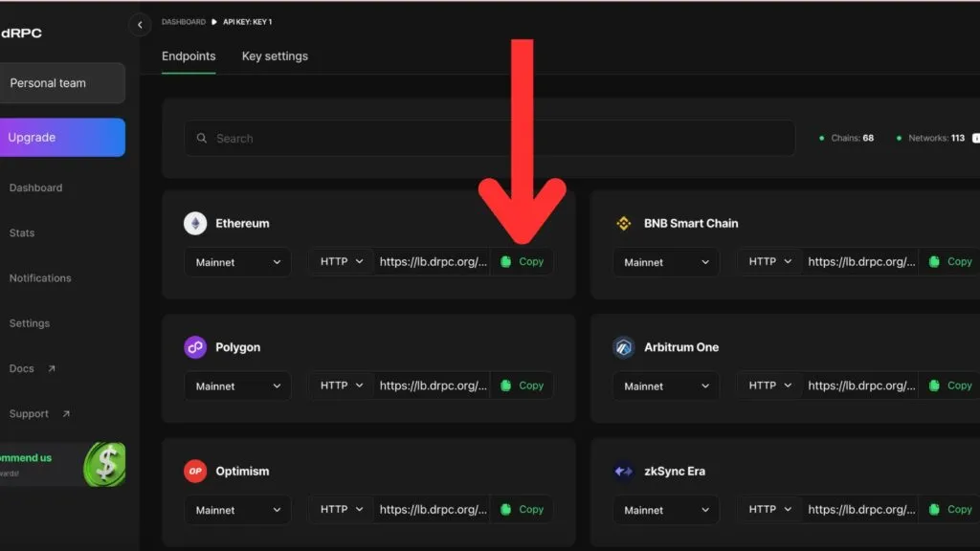Copy the Optimism endpoint URL
This screenshot has height=551, width=980.
[x=523, y=509]
